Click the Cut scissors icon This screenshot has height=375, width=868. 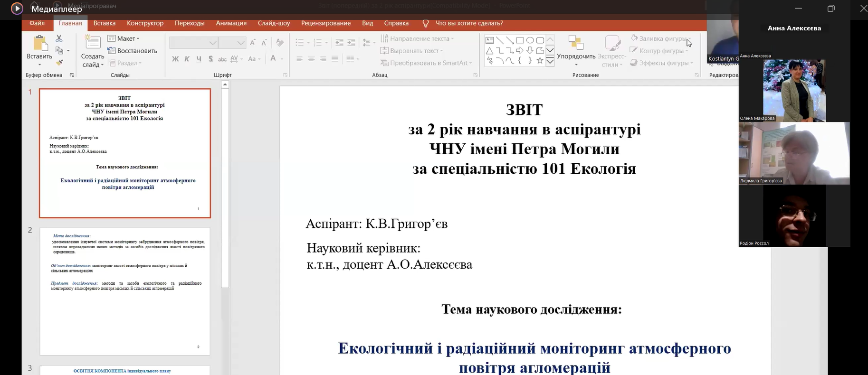pos(59,38)
